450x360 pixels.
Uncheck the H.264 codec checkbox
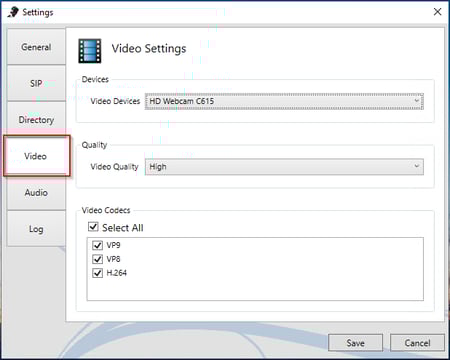(x=97, y=273)
